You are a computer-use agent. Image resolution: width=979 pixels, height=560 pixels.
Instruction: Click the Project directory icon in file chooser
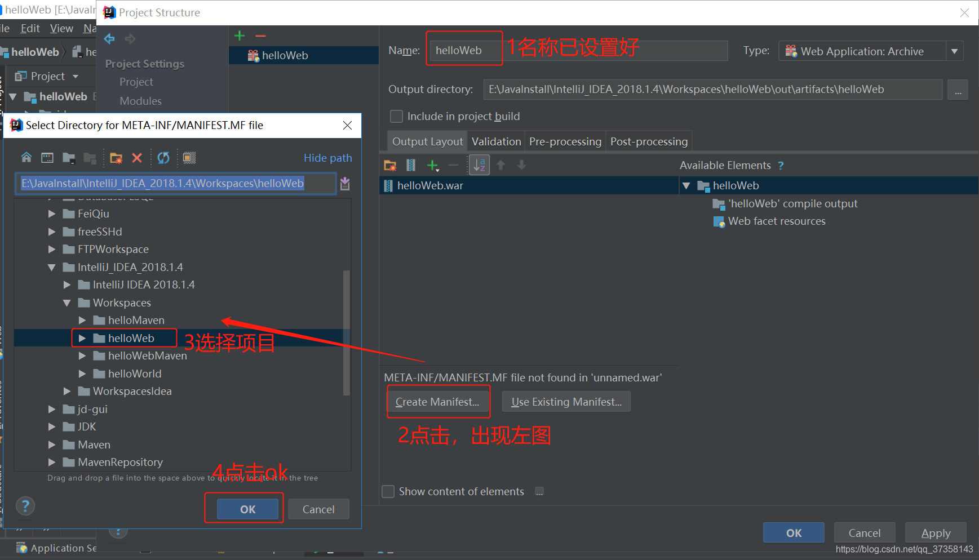click(x=69, y=158)
